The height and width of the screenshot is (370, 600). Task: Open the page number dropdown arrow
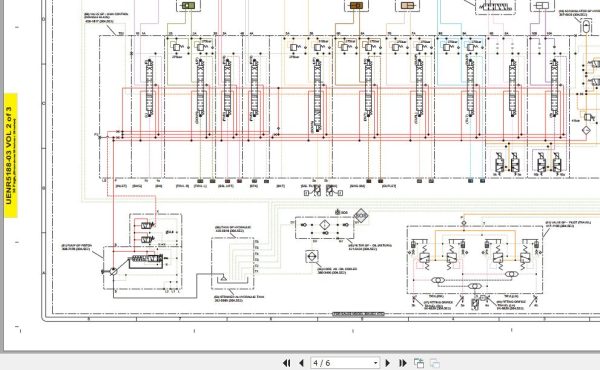(375, 363)
